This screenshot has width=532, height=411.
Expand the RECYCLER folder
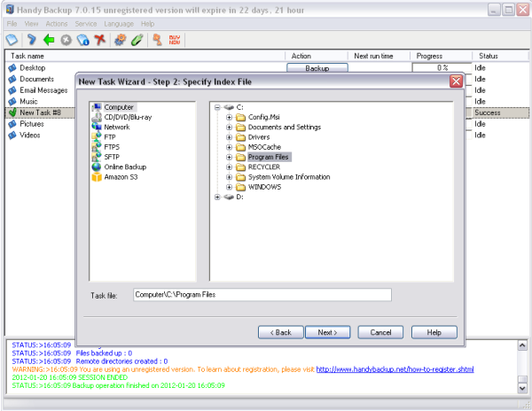pyautogui.click(x=229, y=167)
